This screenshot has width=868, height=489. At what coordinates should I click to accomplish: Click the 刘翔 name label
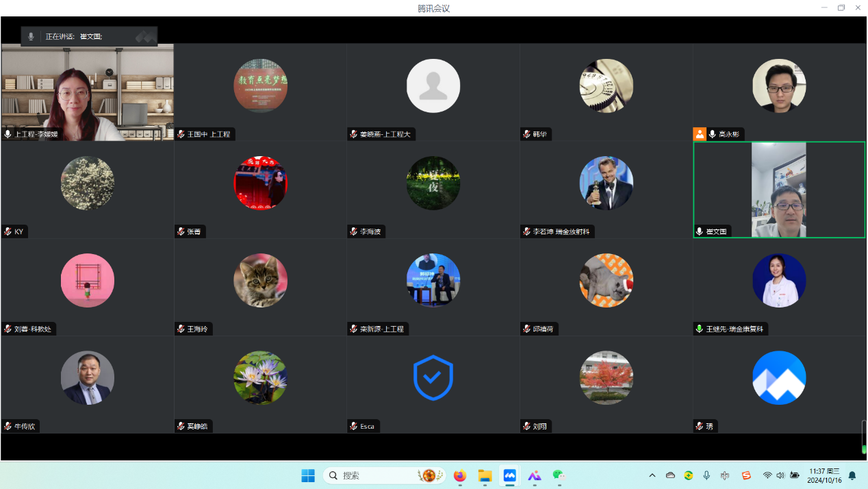coord(539,427)
